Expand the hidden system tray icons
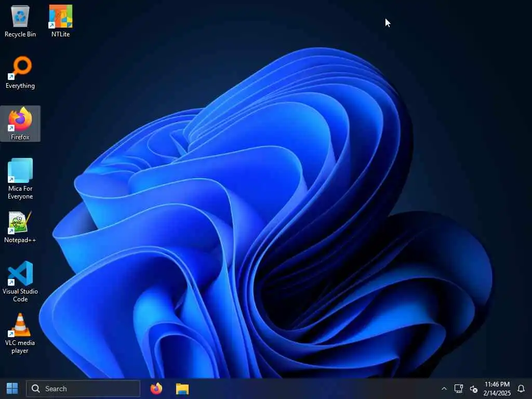The image size is (532, 399). click(444, 389)
